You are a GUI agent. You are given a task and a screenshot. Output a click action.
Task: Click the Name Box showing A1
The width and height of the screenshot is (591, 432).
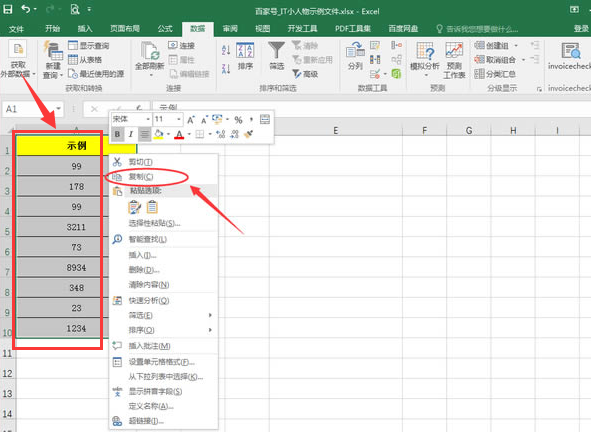click(29, 109)
